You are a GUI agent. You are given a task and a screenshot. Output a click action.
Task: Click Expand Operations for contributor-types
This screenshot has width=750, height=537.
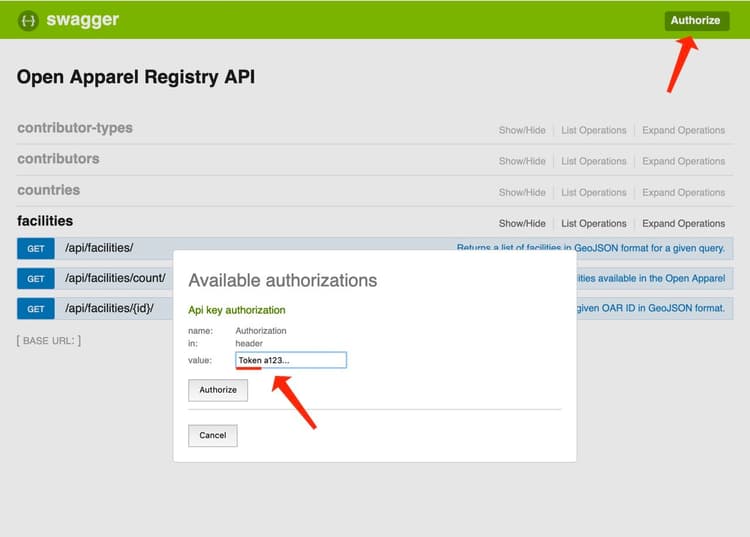point(684,130)
